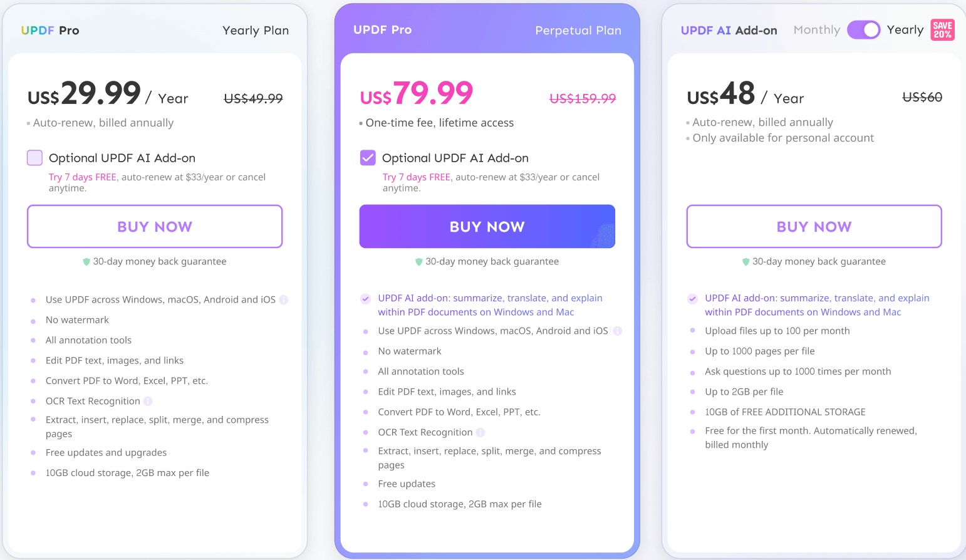
Task: Click info icon next to Yearly OCR Text Recognition
Action: coord(148,402)
